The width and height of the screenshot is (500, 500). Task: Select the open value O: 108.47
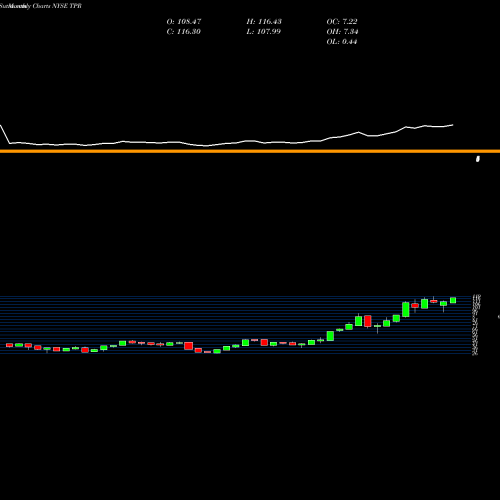[184, 22]
